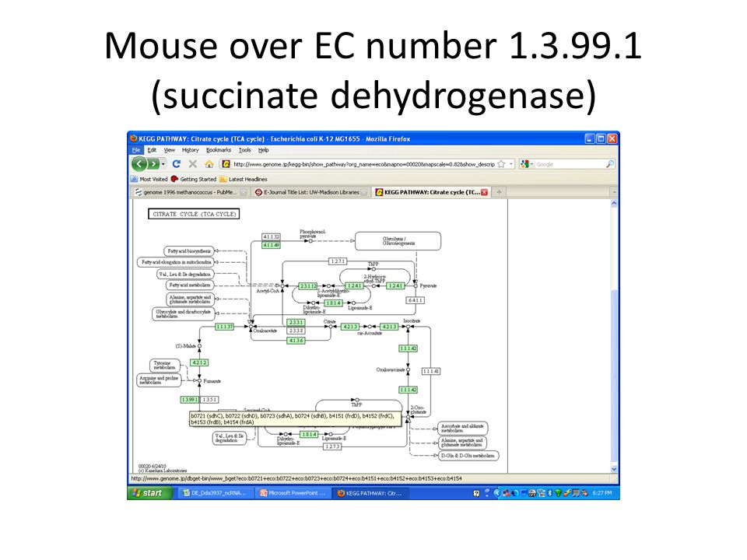747x560 pixels.
Task: Click the vertical scrollbar down arrow
Action: click(614, 469)
